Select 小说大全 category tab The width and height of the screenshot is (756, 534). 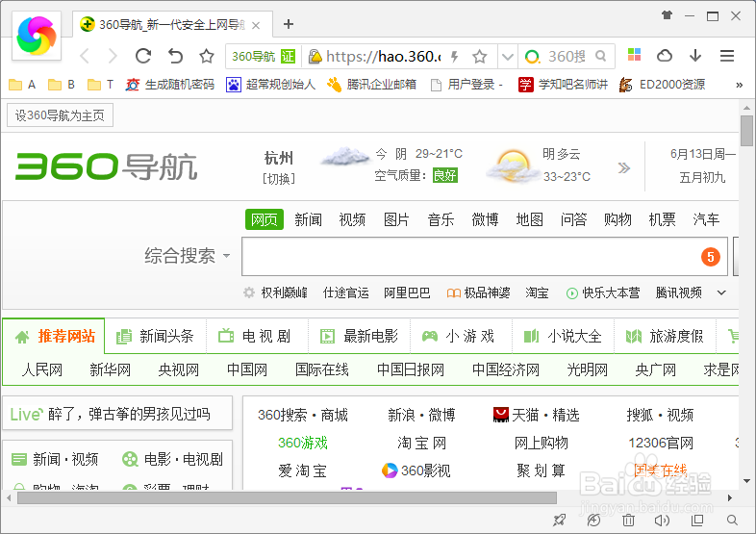(x=563, y=336)
